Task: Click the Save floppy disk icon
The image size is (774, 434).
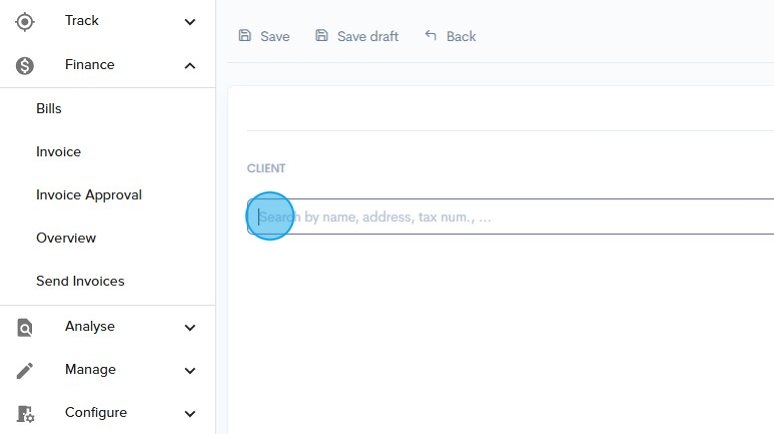Action: click(x=245, y=36)
